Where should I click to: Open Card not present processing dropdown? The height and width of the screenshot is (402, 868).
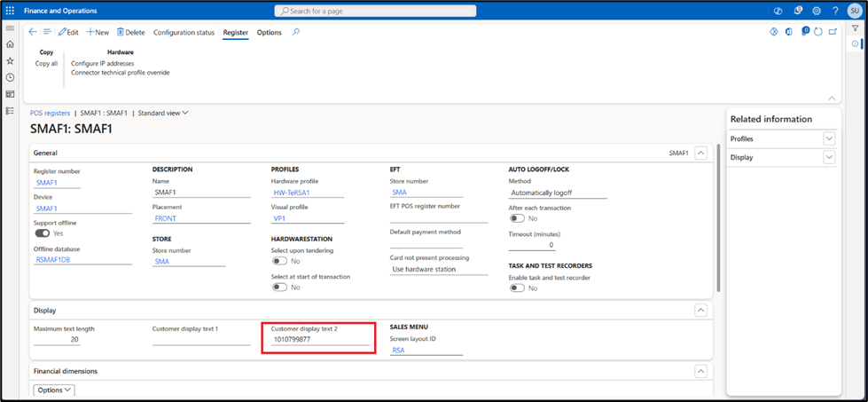(438, 269)
